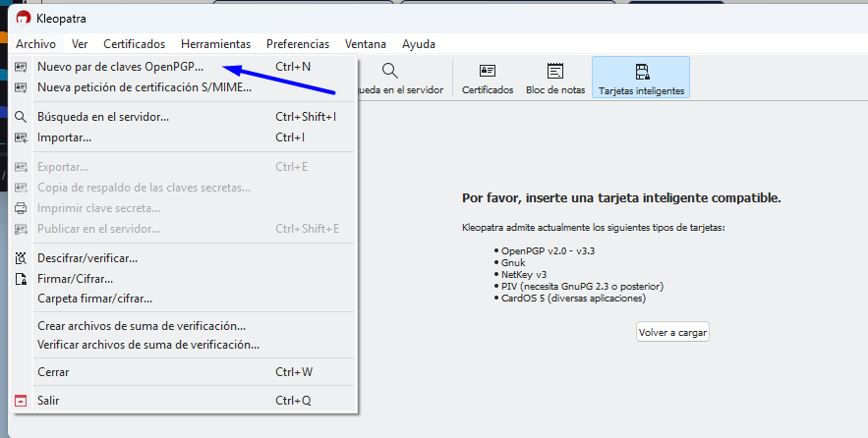The height and width of the screenshot is (438, 868).
Task: Choose Nueva petición de certificación S/MIME
Action: 183,87
